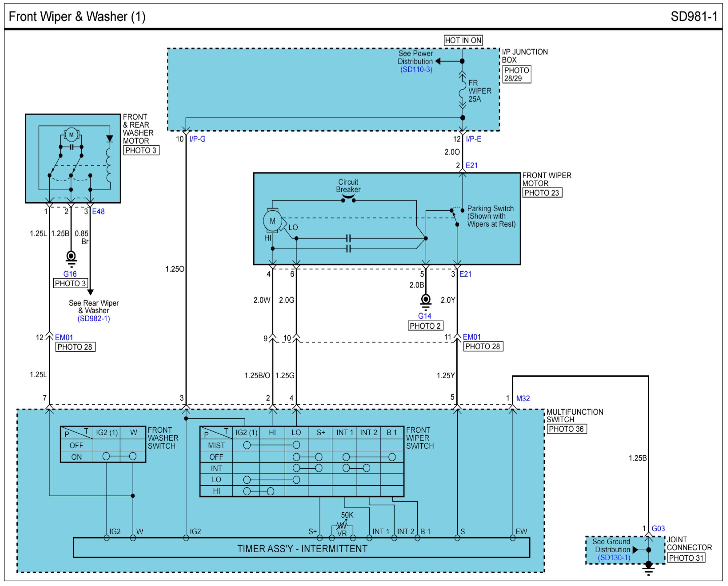This screenshot has height=586, width=728.
Task: Open the PHOTO 36 multifunction switch reference
Action: pos(566,429)
